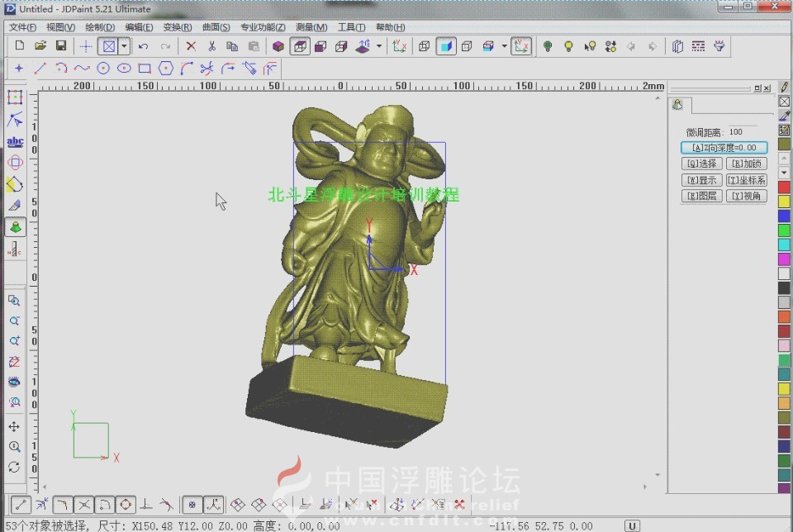Viewport: 793px width, 532px height.
Task: Select the text 'abc' tool in left sidebar
Action: pos(15,141)
